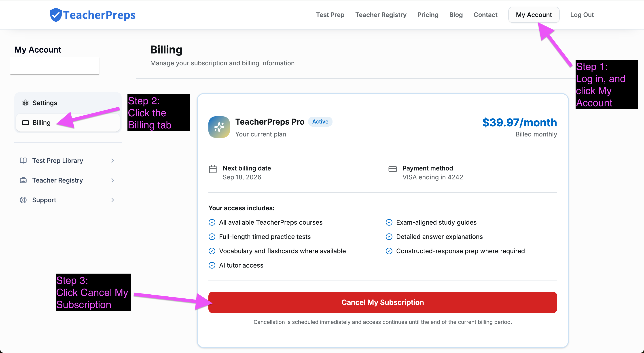Open the Contact page

(x=485, y=15)
